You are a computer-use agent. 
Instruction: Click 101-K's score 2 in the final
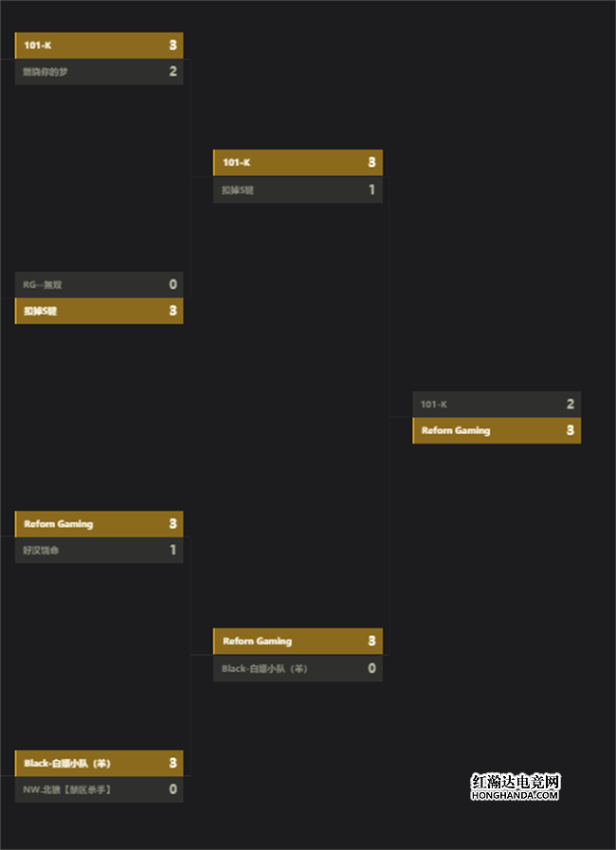click(571, 405)
